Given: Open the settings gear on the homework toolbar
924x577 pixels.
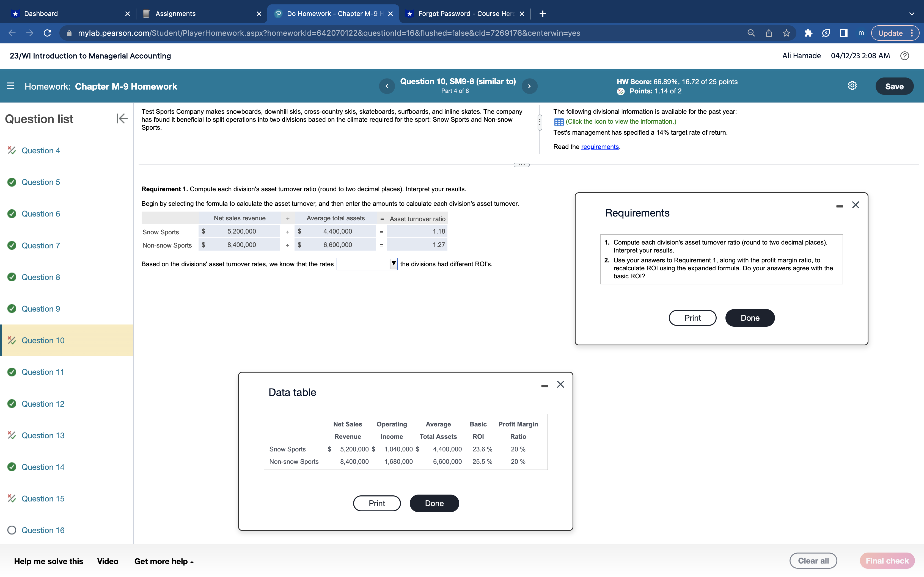Looking at the screenshot, I should click(x=852, y=85).
